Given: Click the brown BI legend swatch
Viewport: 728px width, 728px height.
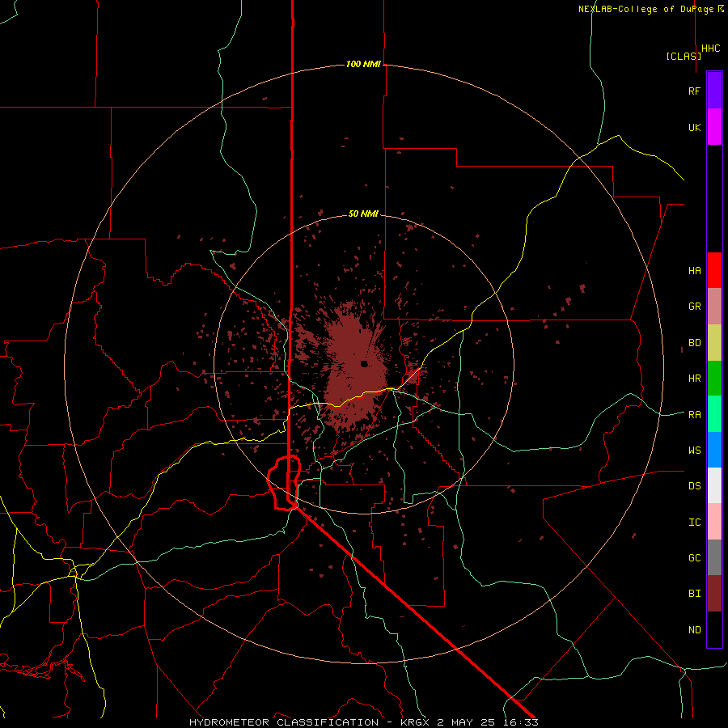Looking at the screenshot, I should click(714, 594).
